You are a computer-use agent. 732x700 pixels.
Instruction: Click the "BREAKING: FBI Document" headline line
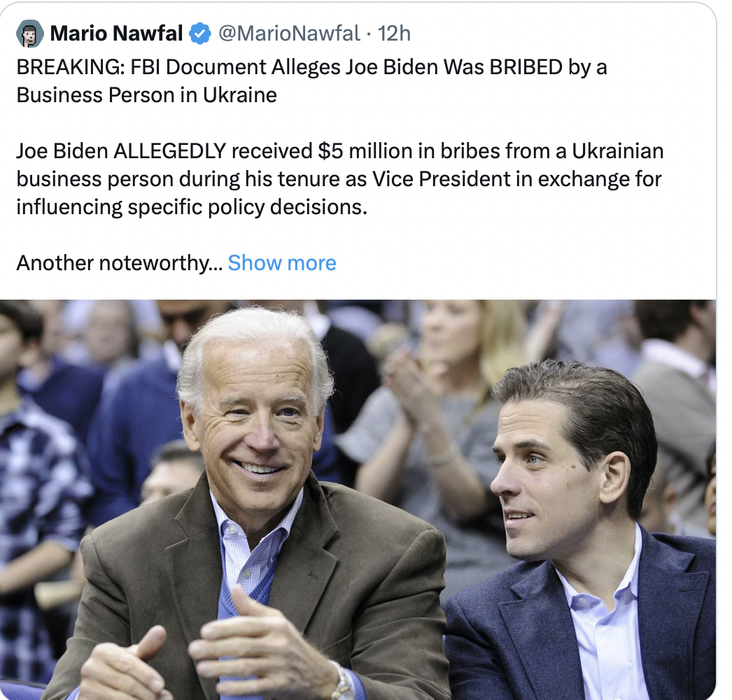click(311, 67)
